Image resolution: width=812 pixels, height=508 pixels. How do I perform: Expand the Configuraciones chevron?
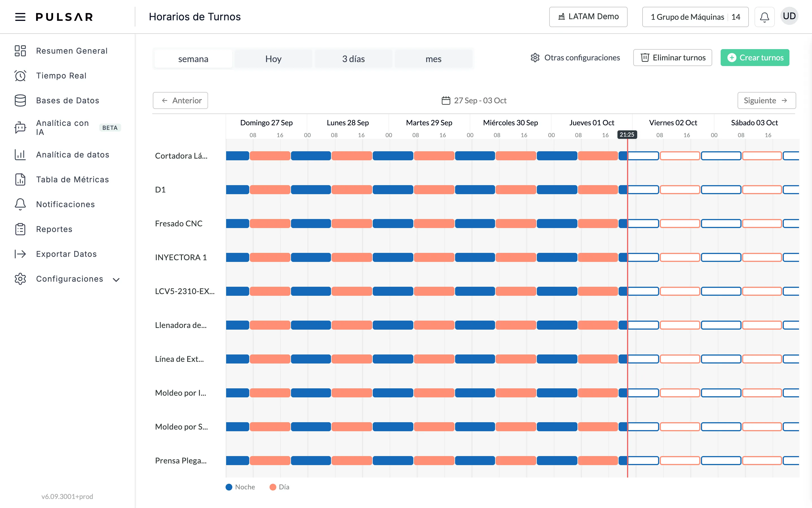116,279
